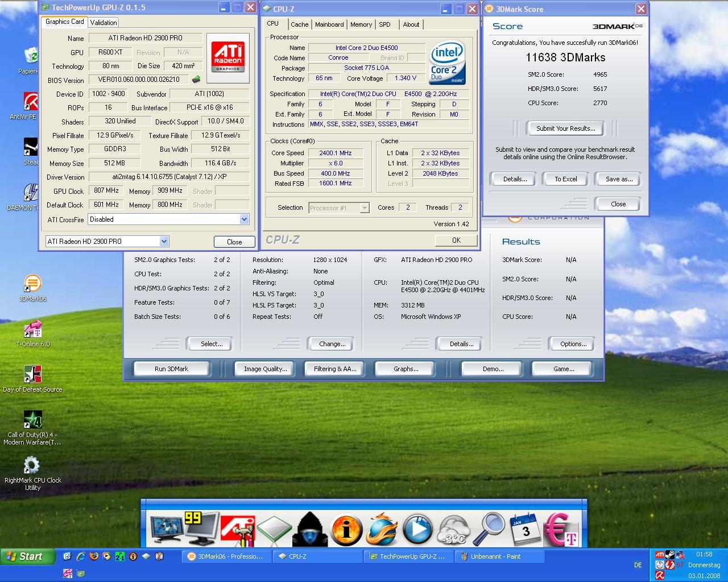Click the BIOS save chip icon in GPU-Z
The height and width of the screenshot is (582, 728).
pos(196,80)
